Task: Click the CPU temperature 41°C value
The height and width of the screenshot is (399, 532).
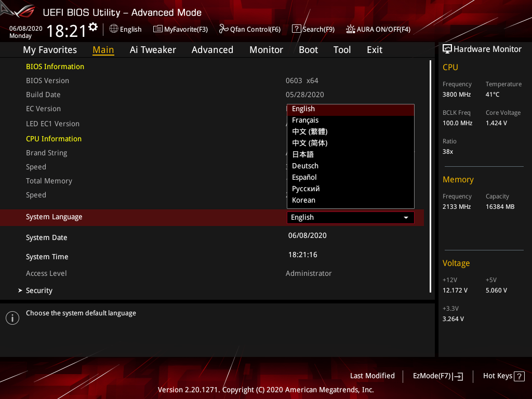Action: [493, 95]
